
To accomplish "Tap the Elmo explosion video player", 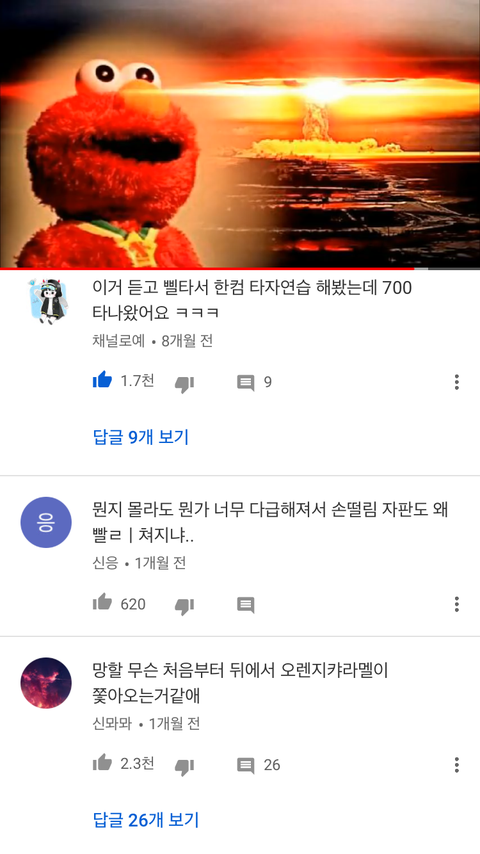I will (240, 133).
